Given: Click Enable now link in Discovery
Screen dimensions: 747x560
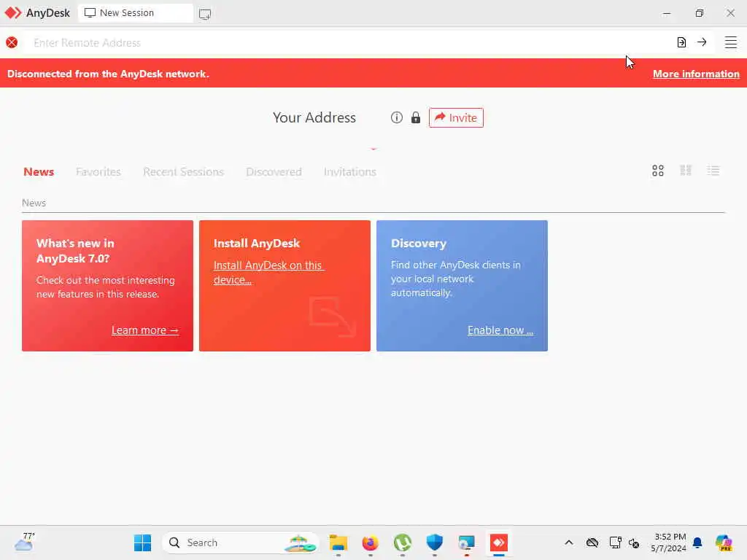Looking at the screenshot, I should click(x=500, y=330).
